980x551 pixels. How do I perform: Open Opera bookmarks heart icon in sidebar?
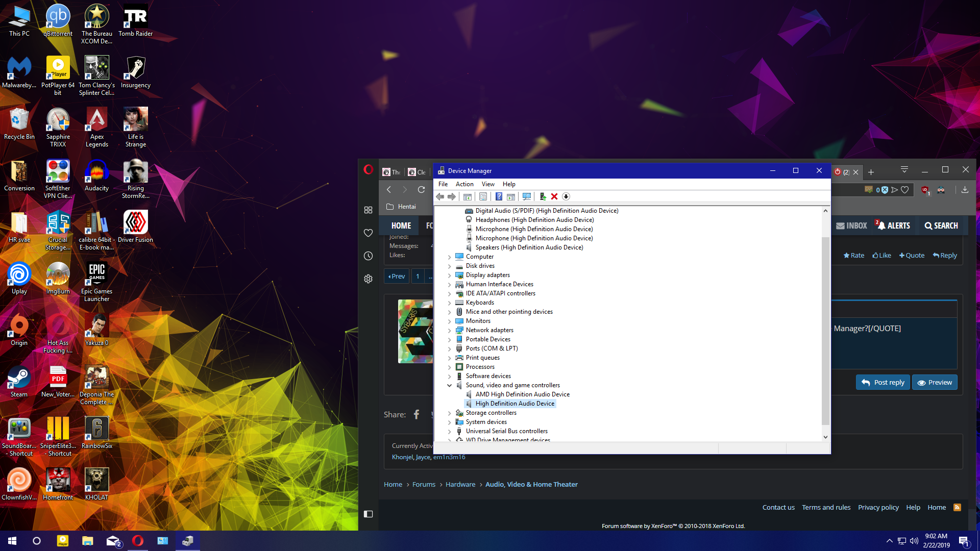tap(368, 233)
